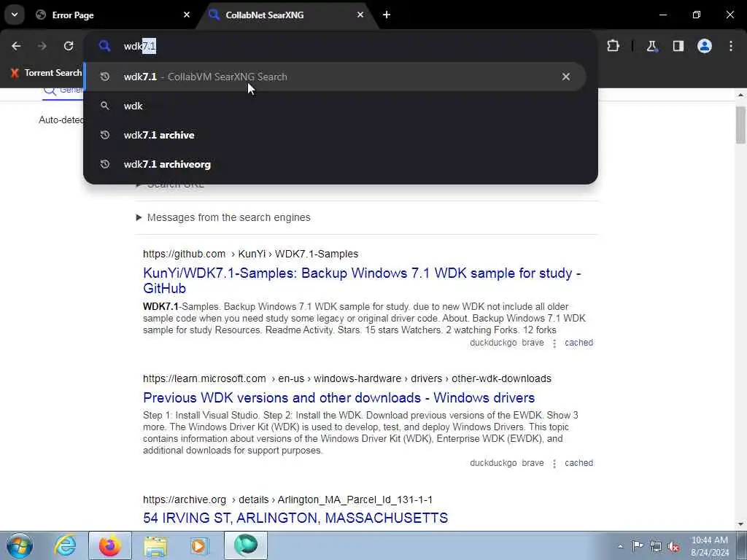Viewport: 747px width, 560px height.
Task: Open 54 IRVING ST, ARLINGTON result
Action: (295, 518)
